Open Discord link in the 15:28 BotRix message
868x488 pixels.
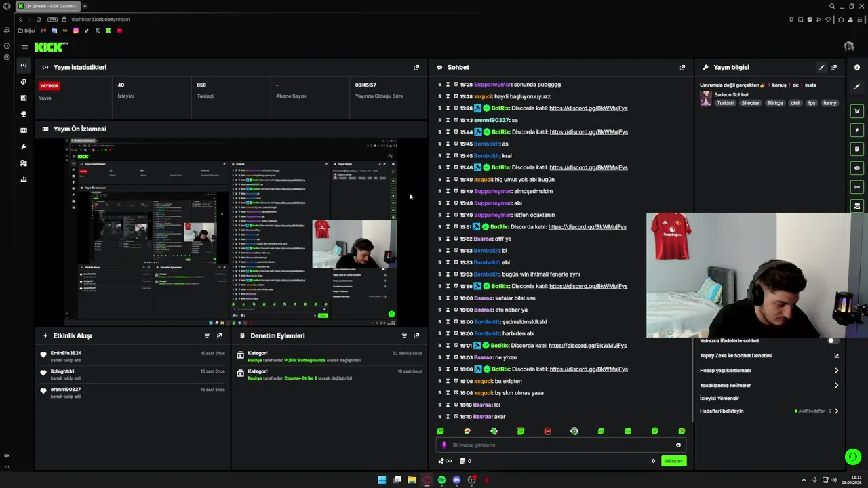(588, 108)
